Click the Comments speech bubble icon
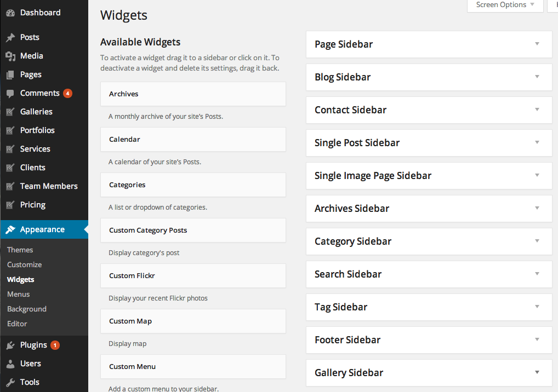The width and height of the screenshot is (558, 392). (10, 94)
